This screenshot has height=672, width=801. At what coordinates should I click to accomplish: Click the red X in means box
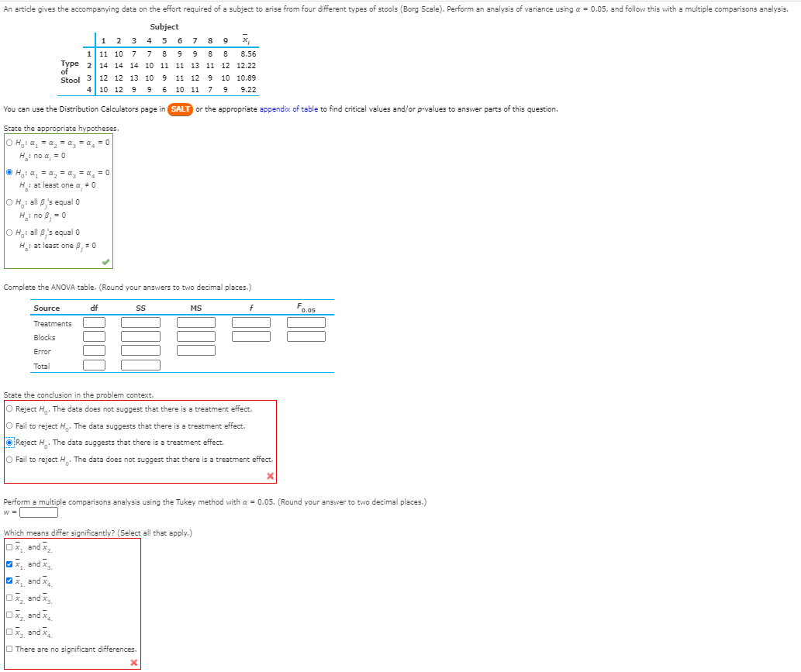click(x=134, y=662)
